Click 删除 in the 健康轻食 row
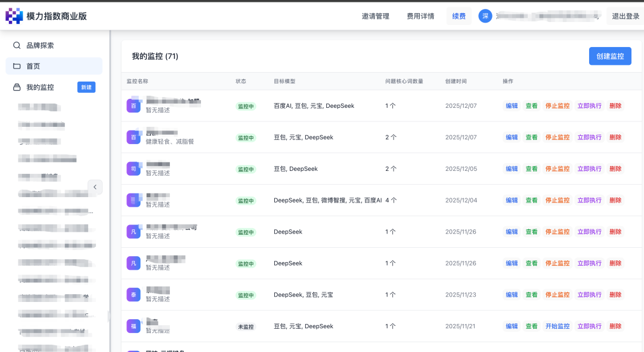This screenshot has width=644, height=352. pos(615,138)
